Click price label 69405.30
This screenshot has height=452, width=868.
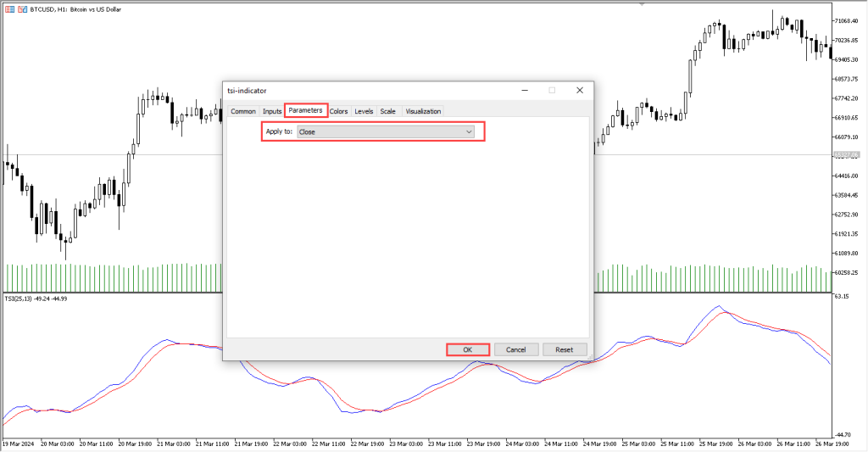click(x=847, y=60)
